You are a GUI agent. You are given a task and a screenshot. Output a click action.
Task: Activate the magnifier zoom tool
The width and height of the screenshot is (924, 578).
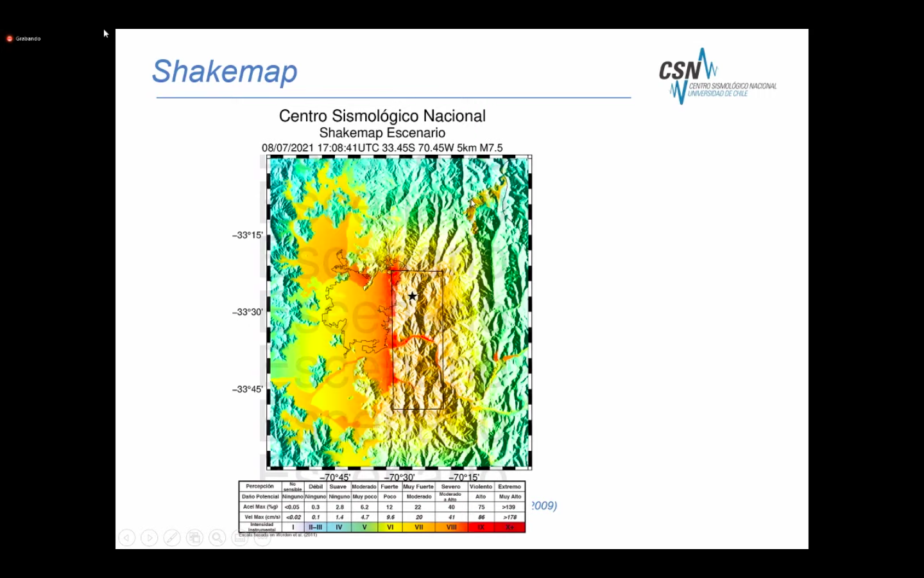pyautogui.click(x=218, y=538)
